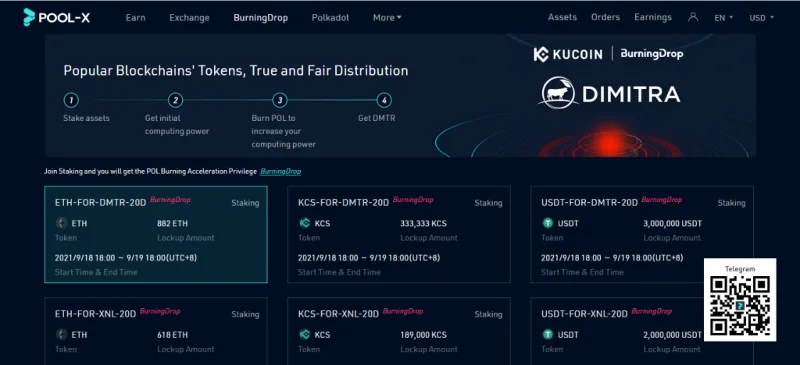The image size is (800, 365).
Task: Click the Telegram QR code
Action: click(x=740, y=305)
